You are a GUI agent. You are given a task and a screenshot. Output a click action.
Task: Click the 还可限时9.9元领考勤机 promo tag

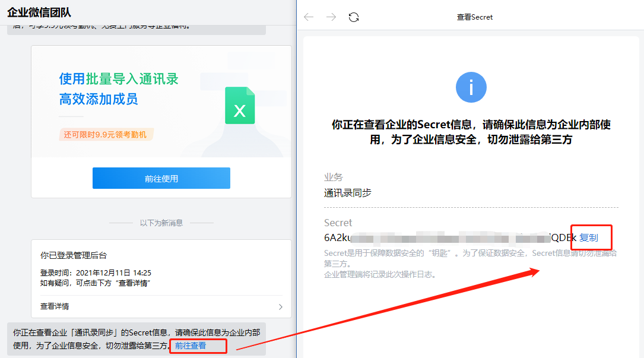coord(106,134)
